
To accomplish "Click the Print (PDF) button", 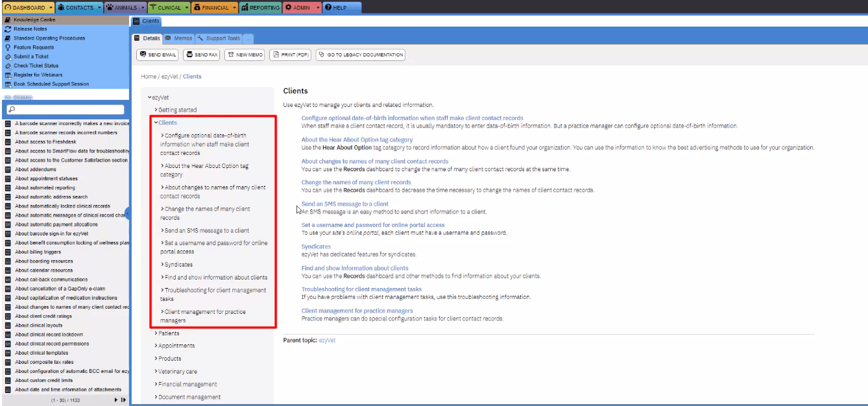I will tap(291, 55).
